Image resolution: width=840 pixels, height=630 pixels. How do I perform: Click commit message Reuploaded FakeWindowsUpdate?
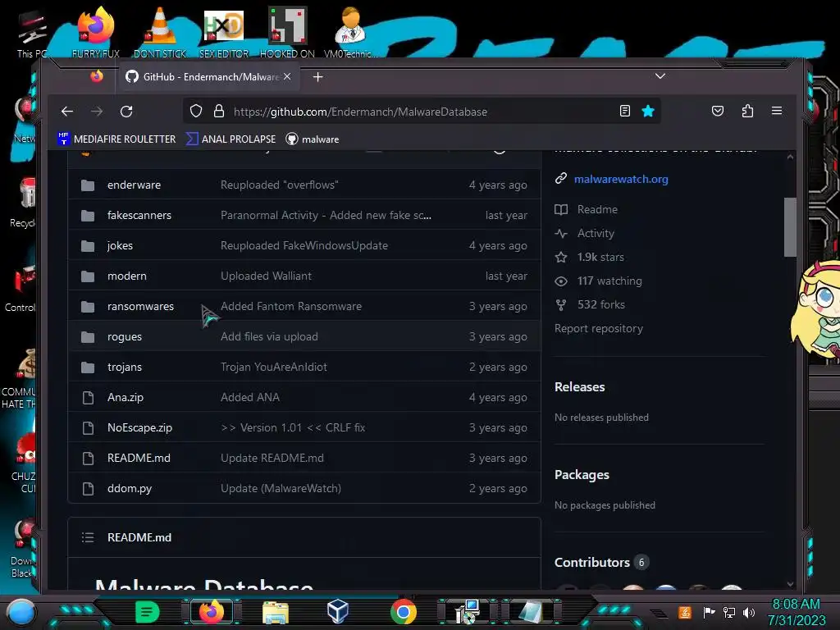tap(304, 245)
